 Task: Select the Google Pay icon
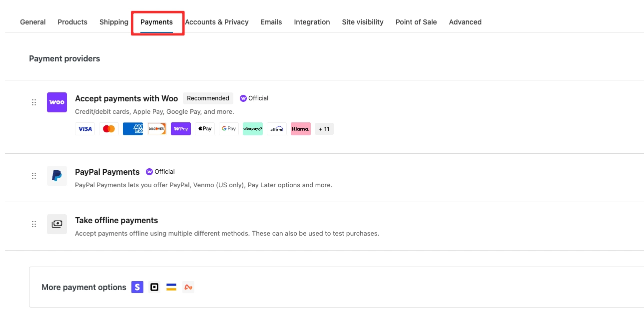pyautogui.click(x=228, y=128)
